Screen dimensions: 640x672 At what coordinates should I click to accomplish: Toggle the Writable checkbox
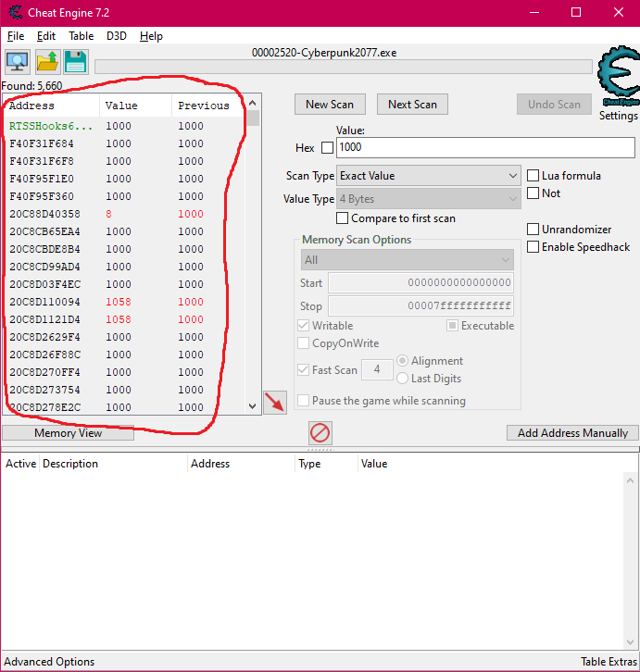tap(303, 326)
